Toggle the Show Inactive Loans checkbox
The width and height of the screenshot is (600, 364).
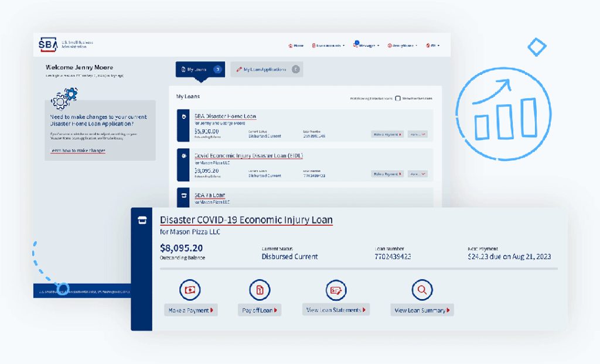[398, 98]
